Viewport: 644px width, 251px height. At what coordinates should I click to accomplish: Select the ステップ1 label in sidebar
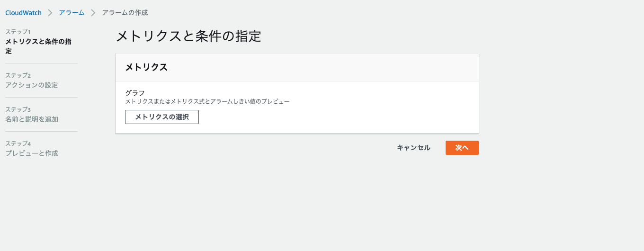pos(18,32)
